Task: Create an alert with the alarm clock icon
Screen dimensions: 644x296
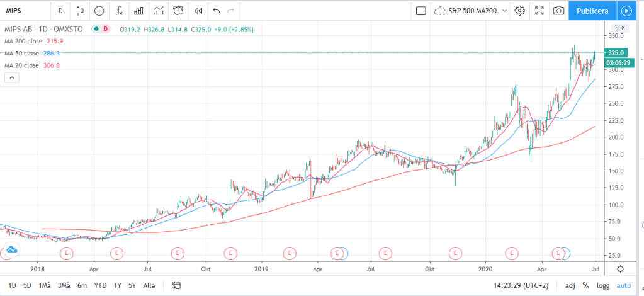Action: (x=179, y=11)
